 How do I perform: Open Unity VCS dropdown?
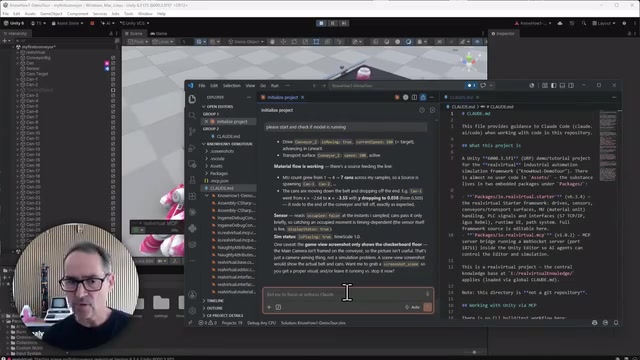[x=135, y=23]
